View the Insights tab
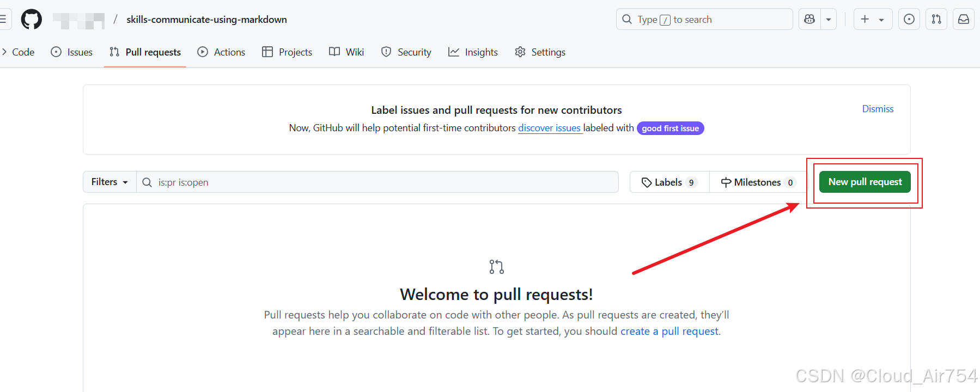 click(473, 52)
